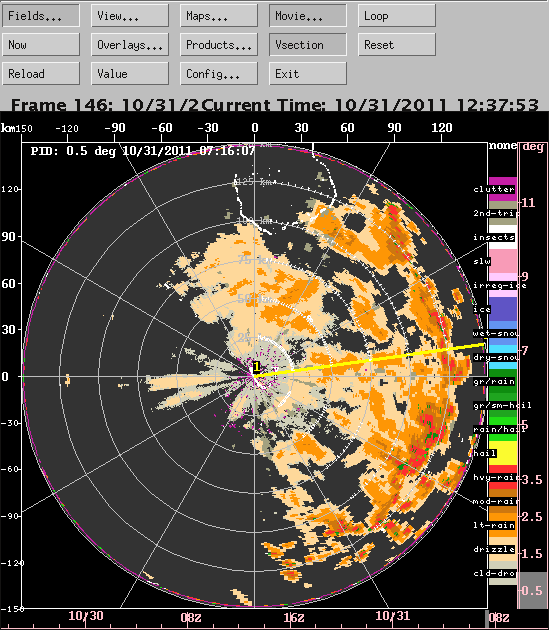Select the 7 deg elevation angle
The height and width of the screenshot is (630, 549).
click(525, 350)
